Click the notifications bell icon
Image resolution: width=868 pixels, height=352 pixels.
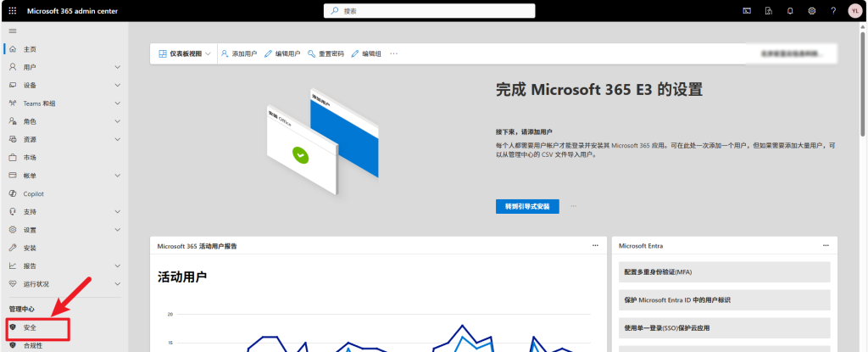tap(790, 10)
